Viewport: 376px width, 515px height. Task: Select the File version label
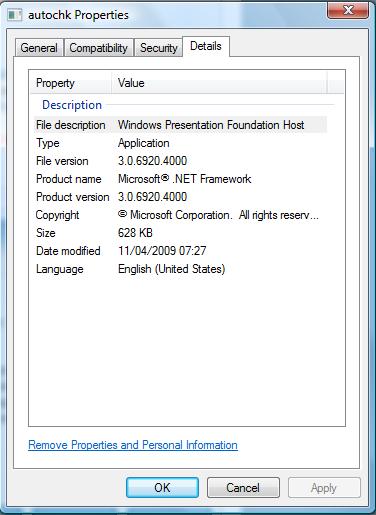coord(62,161)
